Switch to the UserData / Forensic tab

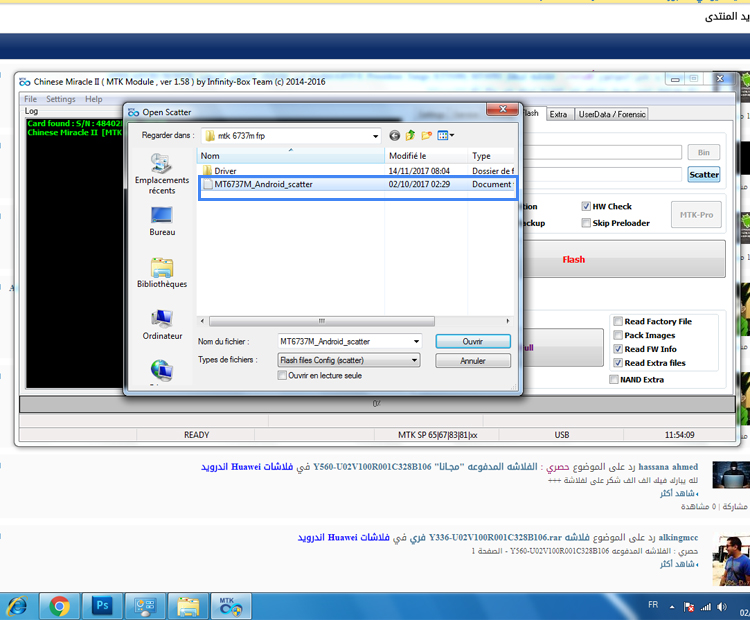pyautogui.click(x=612, y=114)
